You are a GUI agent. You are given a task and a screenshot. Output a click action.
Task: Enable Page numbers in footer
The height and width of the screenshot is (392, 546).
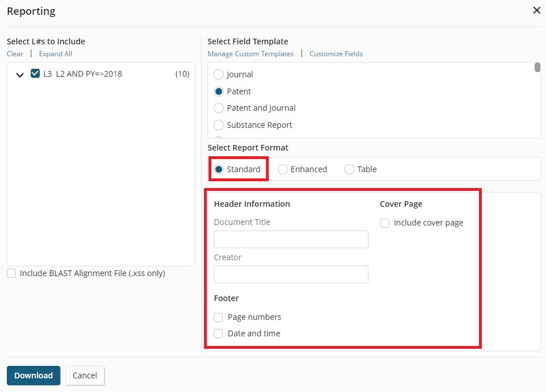pyautogui.click(x=218, y=318)
